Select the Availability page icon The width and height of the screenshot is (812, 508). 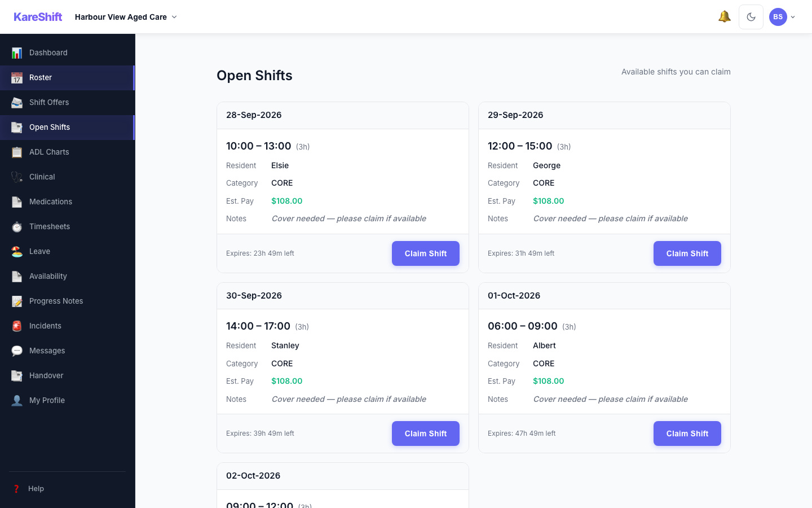[x=17, y=276]
